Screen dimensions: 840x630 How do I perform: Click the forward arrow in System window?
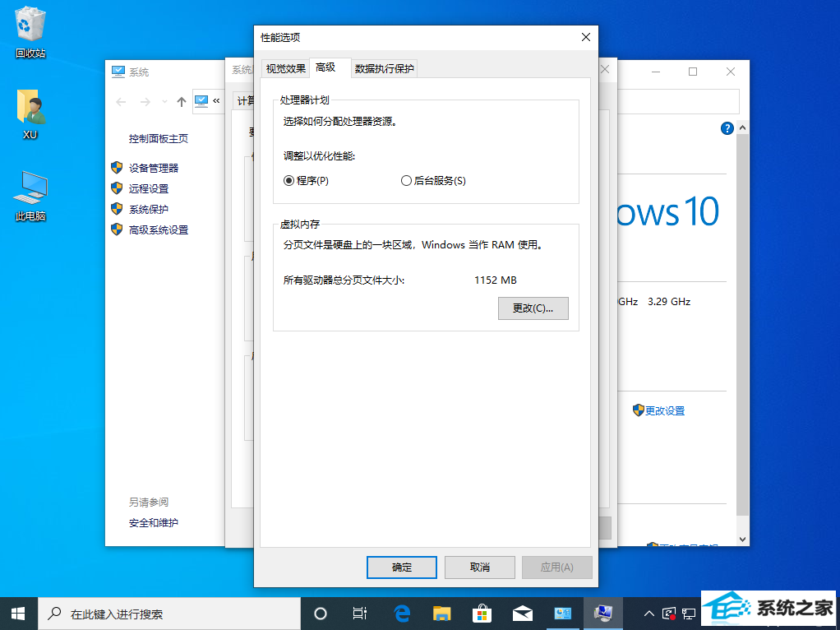tap(145, 102)
